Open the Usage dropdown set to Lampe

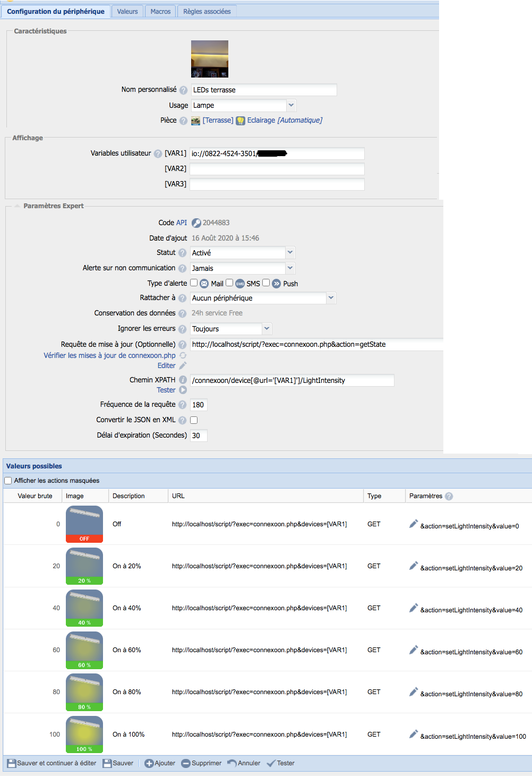point(291,105)
